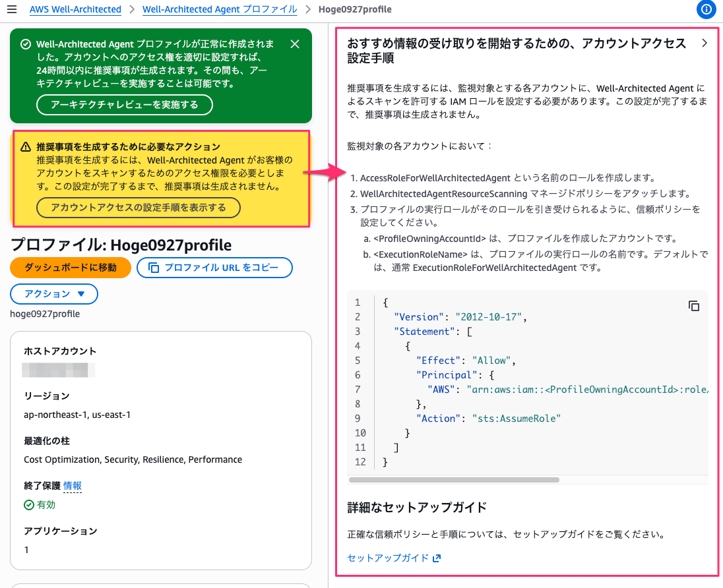Viewport: 723px width, 588px height.
Task: Click ダッシュボードに移動 button
Action: coord(71,268)
